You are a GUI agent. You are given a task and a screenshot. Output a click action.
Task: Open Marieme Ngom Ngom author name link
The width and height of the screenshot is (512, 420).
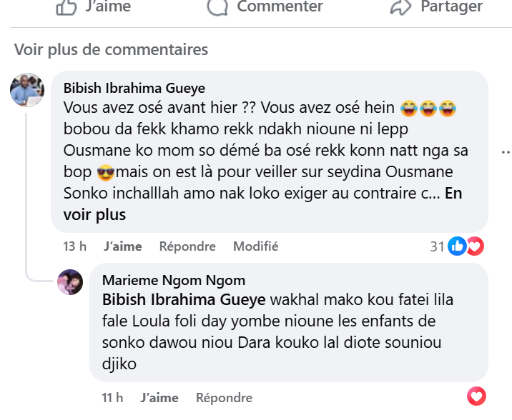[174, 280]
